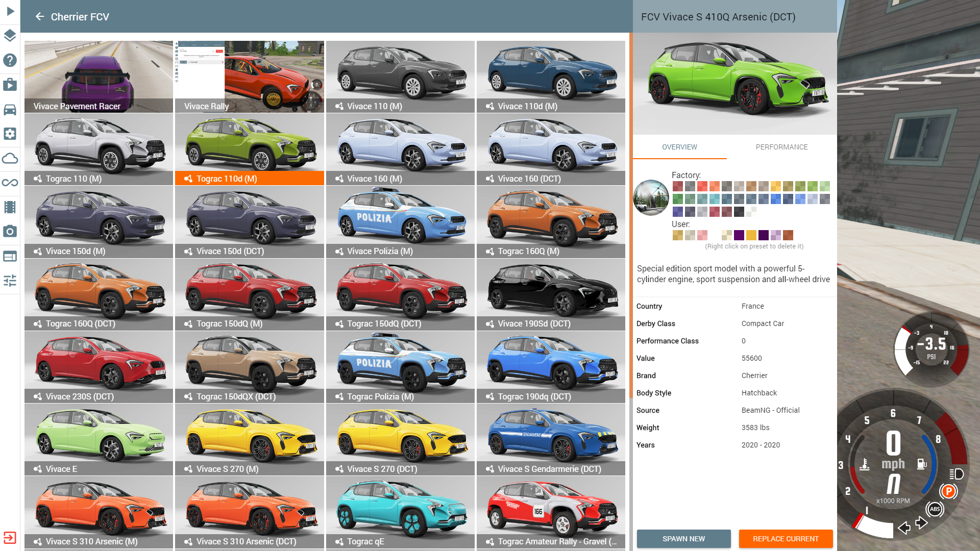
Task: Click the play button in the left sidebar
Action: pyautogui.click(x=10, y=11)
